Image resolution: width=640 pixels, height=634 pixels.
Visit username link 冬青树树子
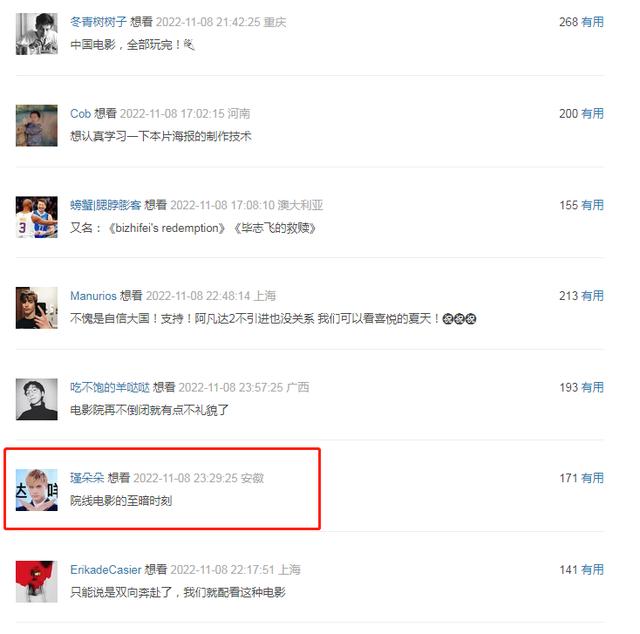98,22
